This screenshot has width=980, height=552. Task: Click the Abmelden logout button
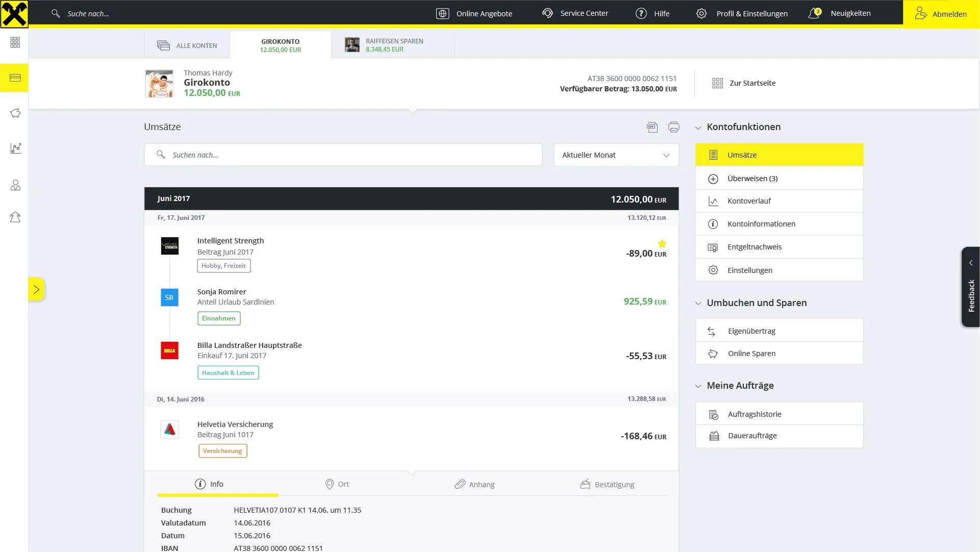point(941,14)
